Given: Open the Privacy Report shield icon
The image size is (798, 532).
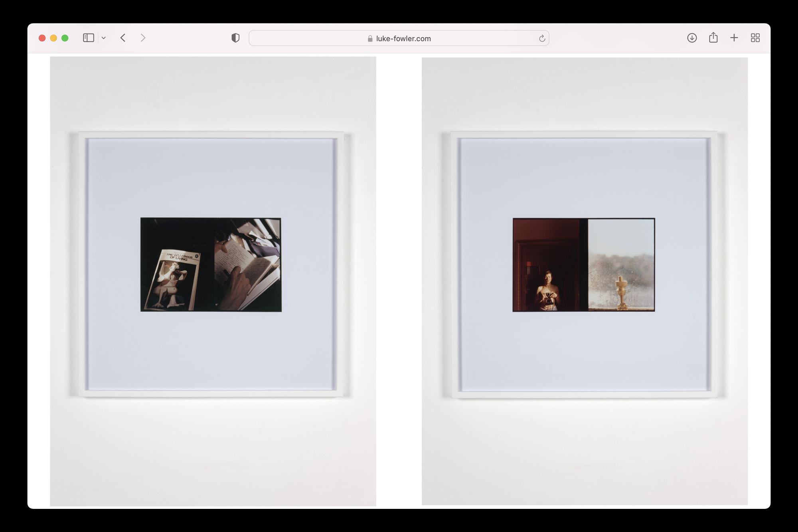Looking at the screenshot, I should point(235,38).
